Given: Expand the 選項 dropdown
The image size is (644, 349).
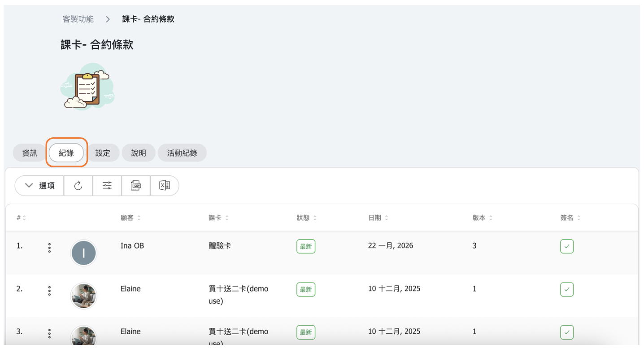Looking at the screenshot, I should (x=39, y=186).
